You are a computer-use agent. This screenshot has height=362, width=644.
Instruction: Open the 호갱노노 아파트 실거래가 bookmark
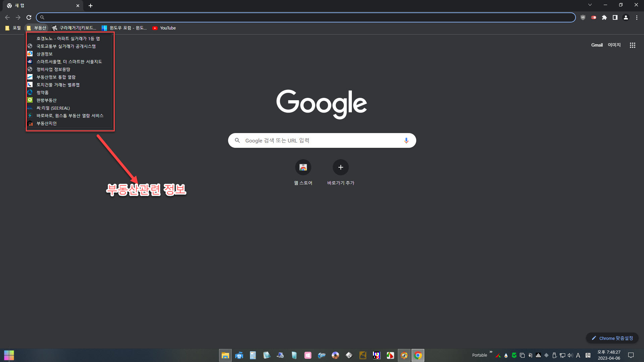tap(69, 39)
